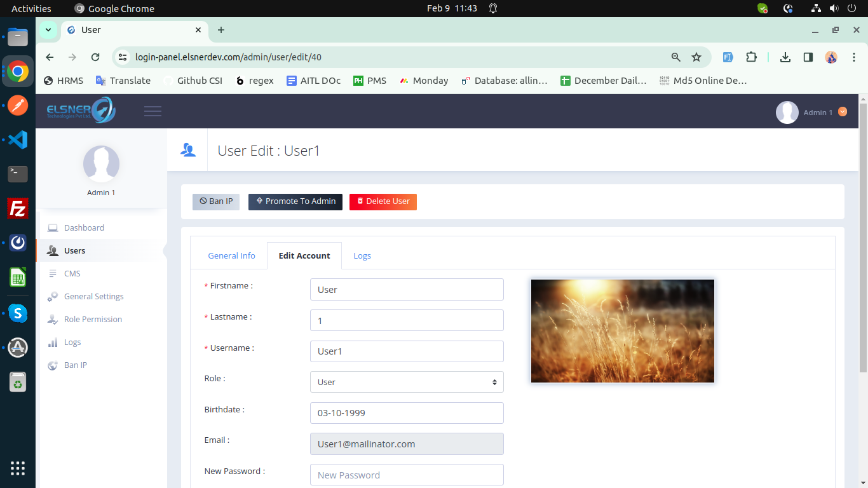
Task: Click the user's wheat field profile photo
Action: pos(622,330)
